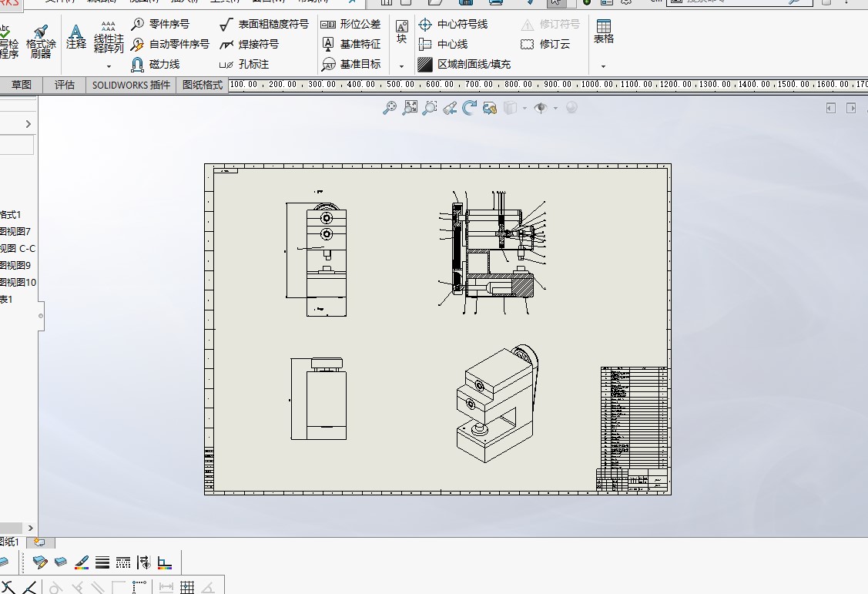Viewport: 868px width, 594px height.
Task: Click the right split-pane arrow button
Action: 851,108
